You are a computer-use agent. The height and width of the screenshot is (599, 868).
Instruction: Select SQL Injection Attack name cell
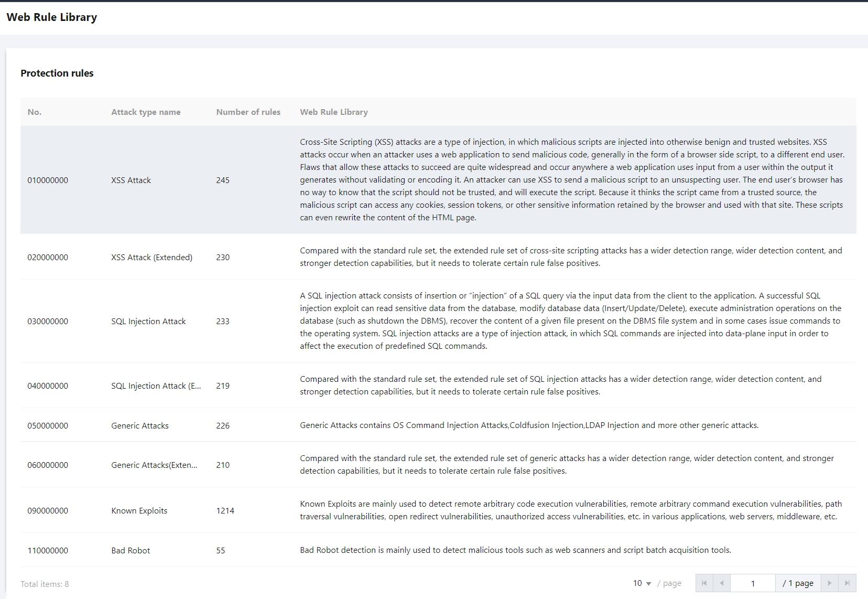click(148, 321)
